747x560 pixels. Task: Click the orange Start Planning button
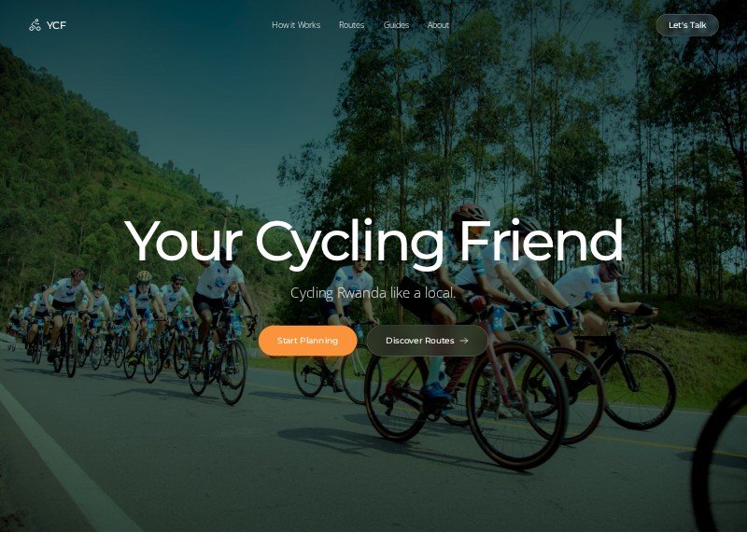pyautogui.click(x=308, y=341)
